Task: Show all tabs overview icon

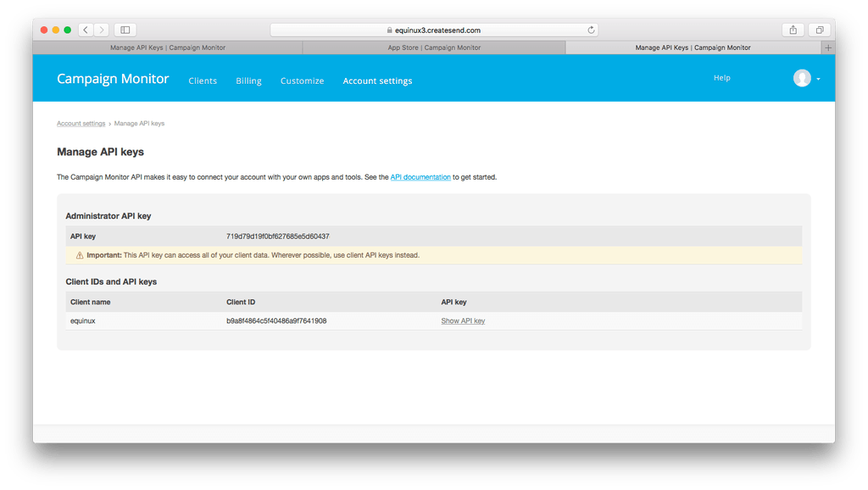Action: tap(820, 30)
